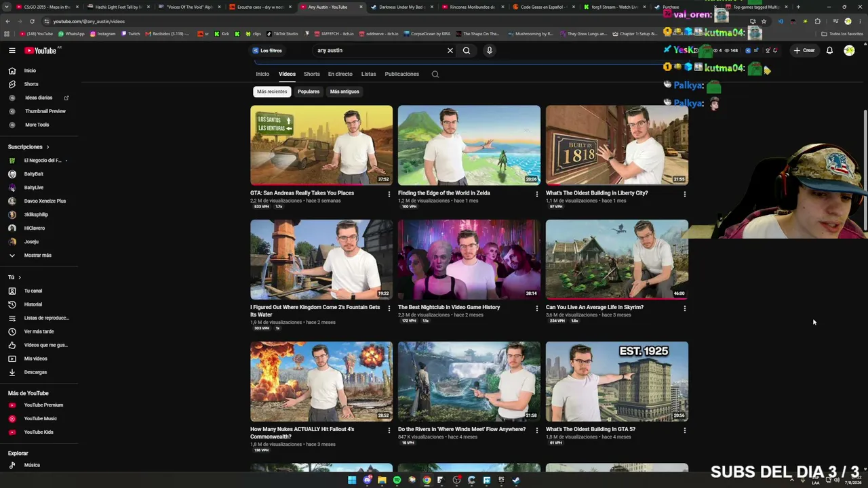The width and height of the screenshot is (868, 488).
Task: Click the magnifier search button in YouTube's bar
Action: tap(467, 50)
